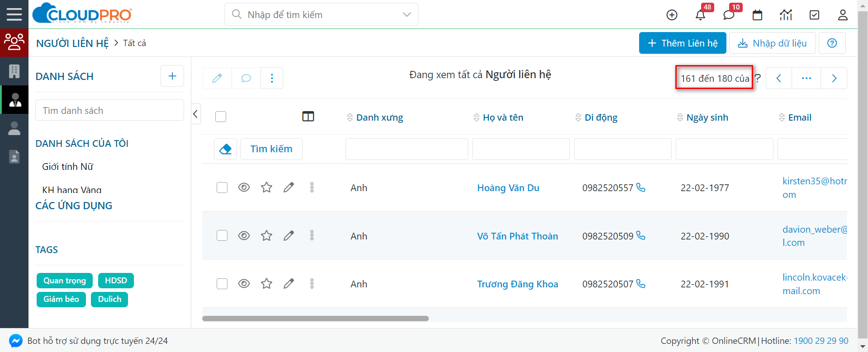The height and width of the screenshot is (352, 868).
Task: Open the user profile icon
Action: [x=843, y=15]
